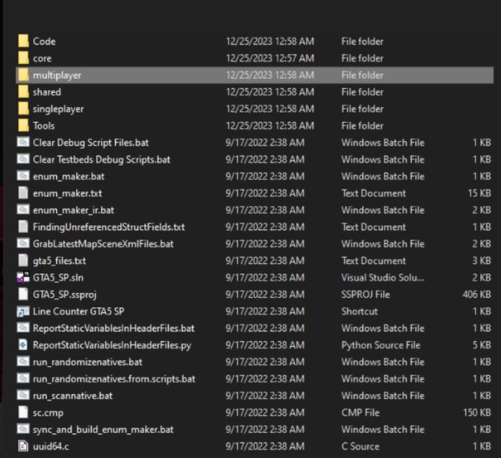Select Clear Testbeds Debug Scripts.bat file

pos(101,159)
